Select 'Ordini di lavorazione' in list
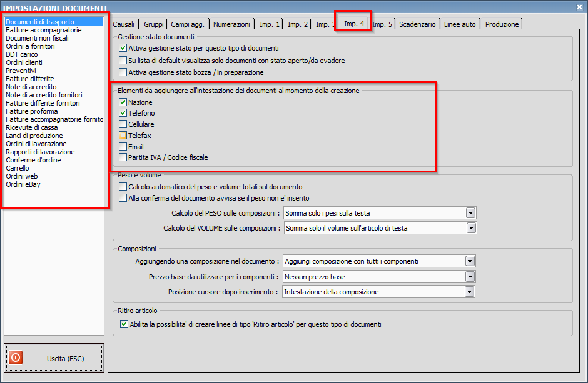 coord(54,144)
